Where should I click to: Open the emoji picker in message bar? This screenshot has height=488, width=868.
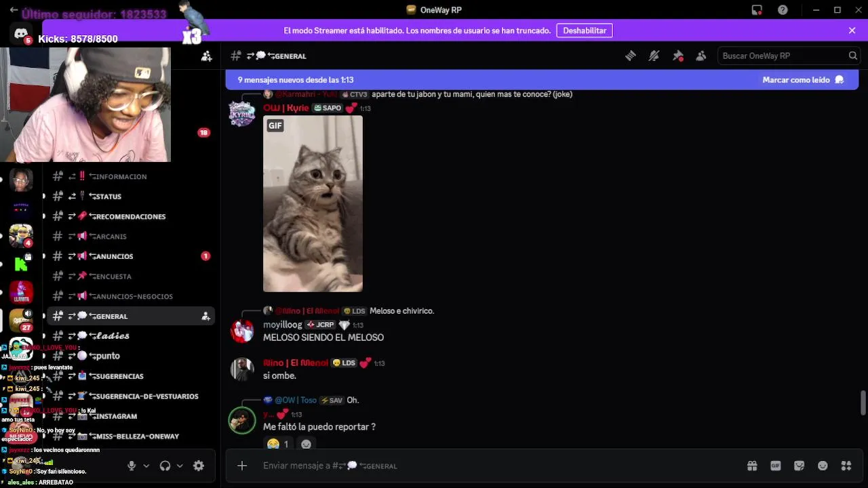coord(823,466)
